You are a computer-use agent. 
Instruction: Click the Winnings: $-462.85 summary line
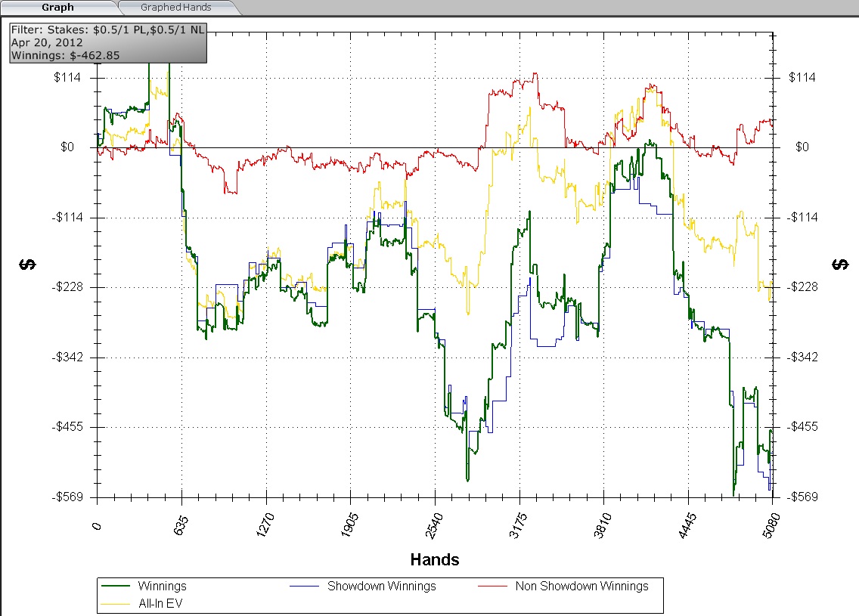[x=65, y=54]
